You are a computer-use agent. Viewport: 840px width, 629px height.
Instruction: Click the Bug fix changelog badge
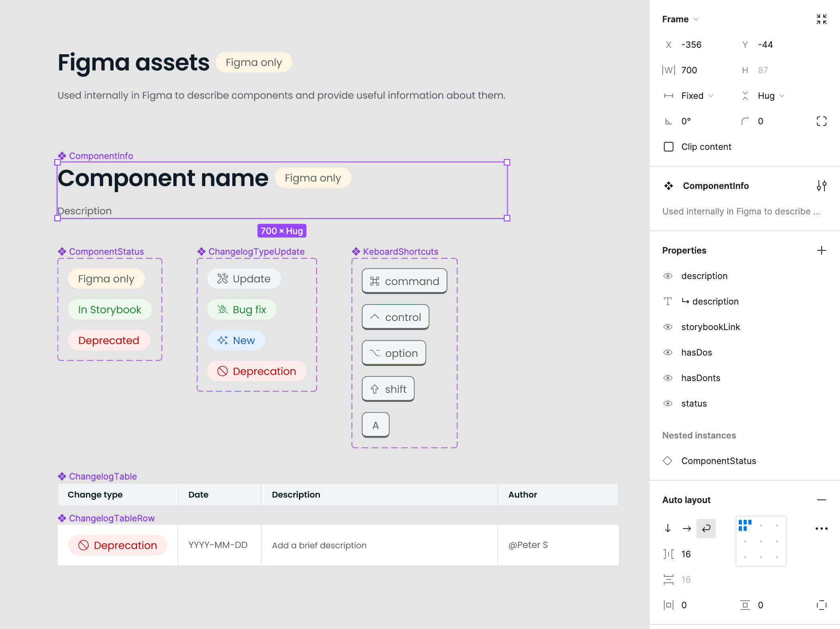point(241,309)
